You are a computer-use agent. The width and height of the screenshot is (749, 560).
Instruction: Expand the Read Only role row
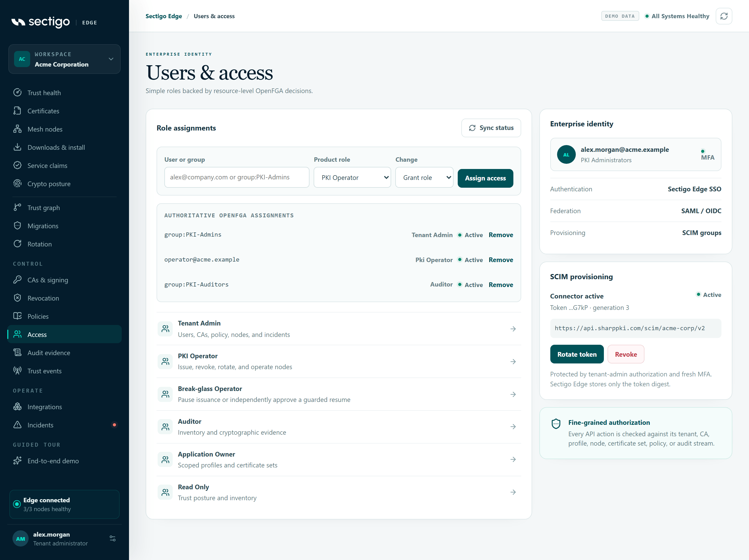coord(339,492)
